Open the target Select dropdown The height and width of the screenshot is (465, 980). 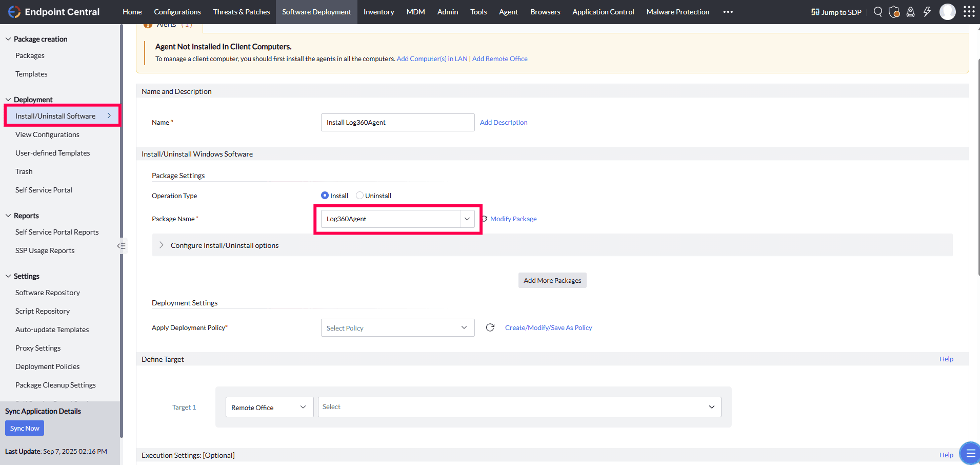click(519, 407)
